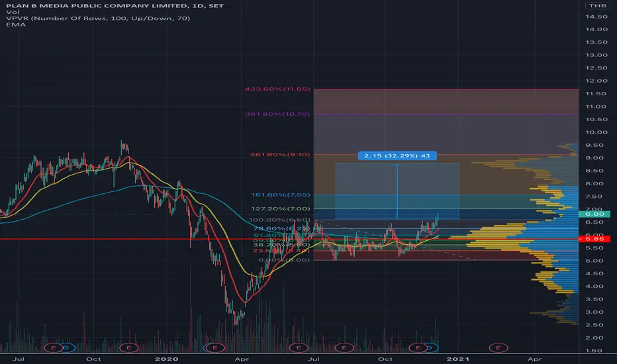Click the 10.00 value on the price axis
Screen dimensions: 617x364
point(596,132)
